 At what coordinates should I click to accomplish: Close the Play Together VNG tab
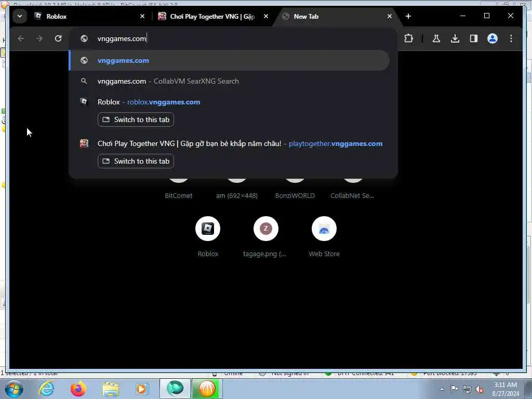(x=266, y=16)
